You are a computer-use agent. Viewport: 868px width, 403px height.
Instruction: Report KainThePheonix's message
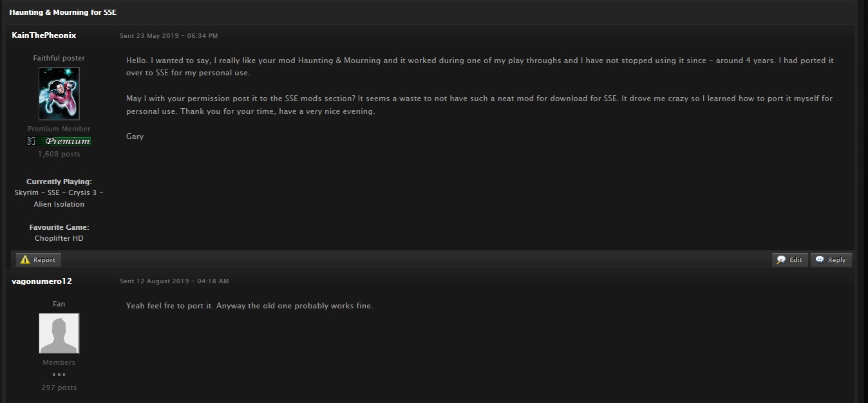[x=39, y=260]
